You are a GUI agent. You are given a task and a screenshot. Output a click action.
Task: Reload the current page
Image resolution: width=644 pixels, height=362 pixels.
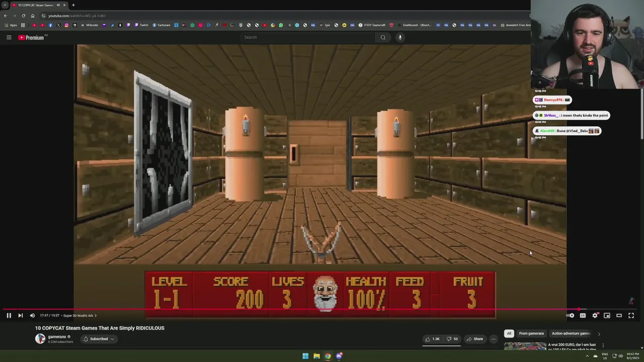[23, 16]
